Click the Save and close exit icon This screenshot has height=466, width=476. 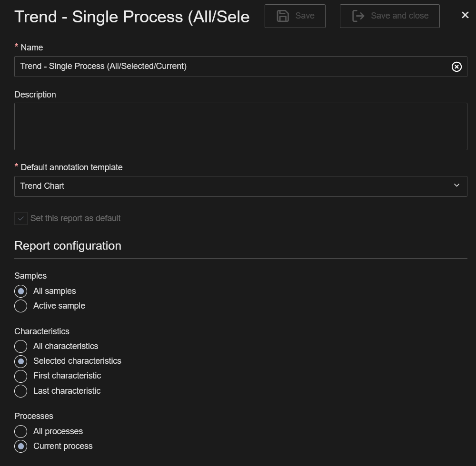pyautogui.click(x=358, y=16)
